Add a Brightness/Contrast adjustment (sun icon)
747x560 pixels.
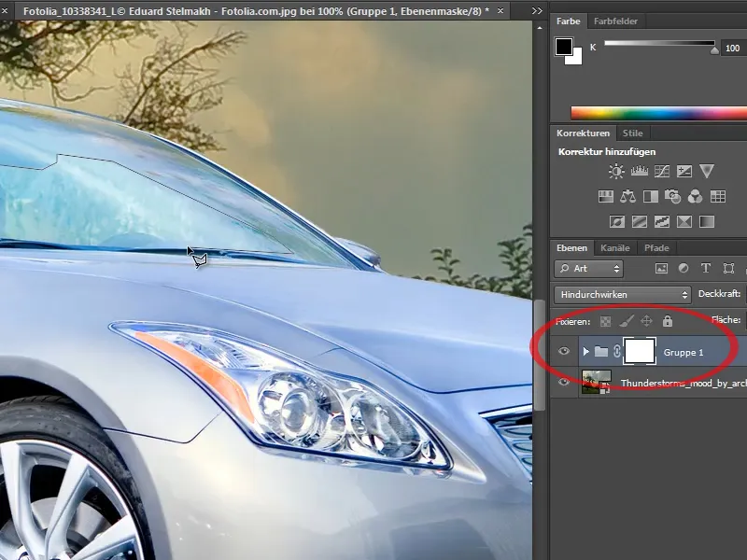coord(616,172)
